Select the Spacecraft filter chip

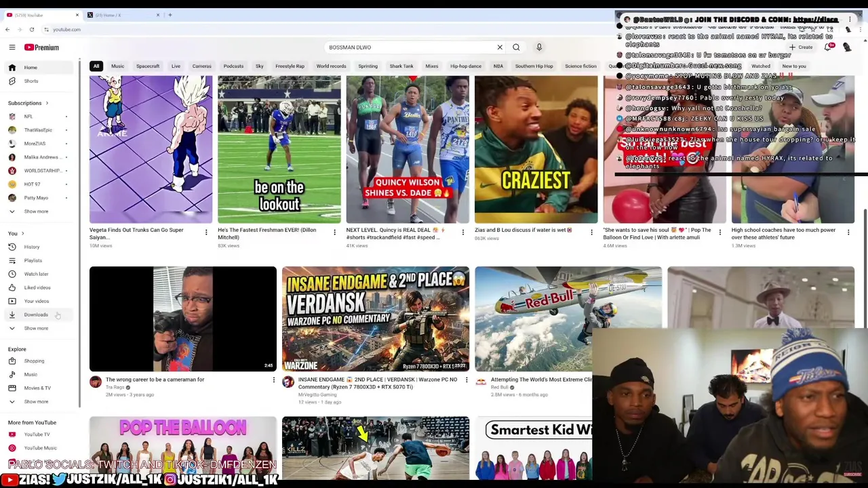(148, 66)
